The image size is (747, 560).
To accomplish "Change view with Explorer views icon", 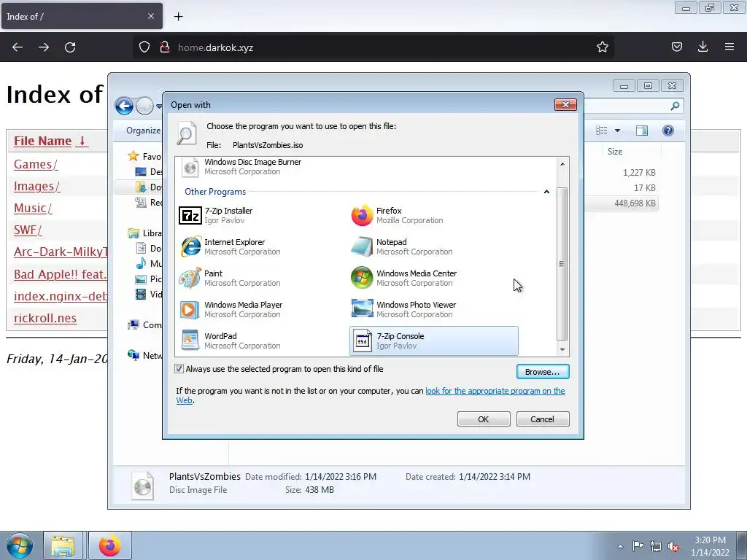I will pyautogui.click(x=602, y=131).
